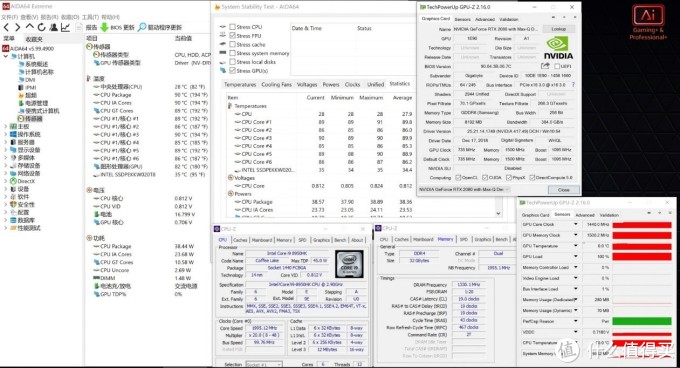Switch to the Cooling Fans tab
680x368 pixels.
pyautogui.click(x=276, y=85)
